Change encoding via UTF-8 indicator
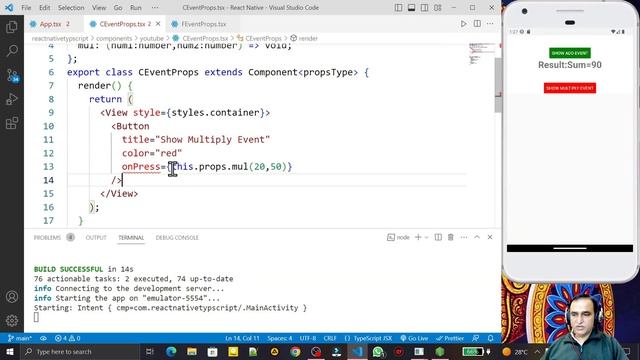Viewport: 640px width, 360px height. [x=308, y=338]
